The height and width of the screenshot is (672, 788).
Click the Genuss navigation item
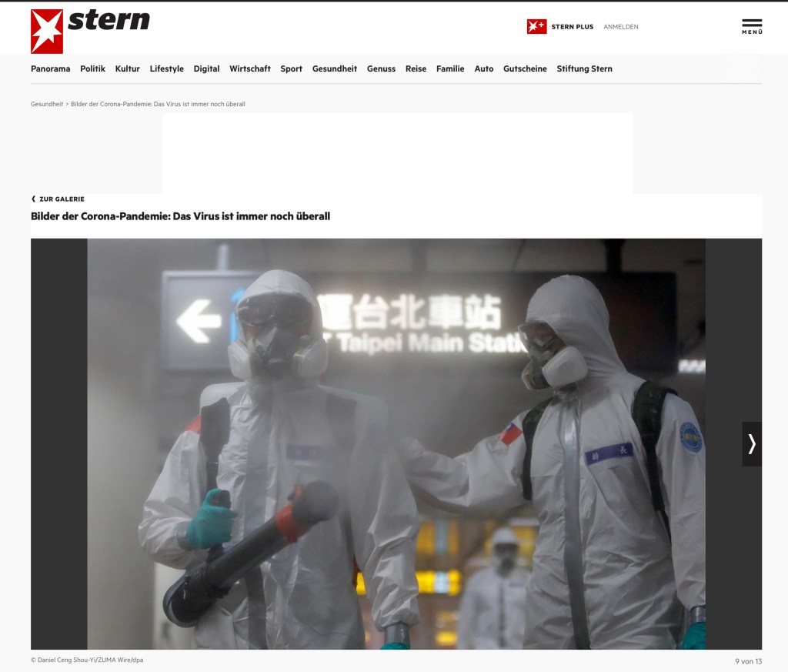[381, 69]
